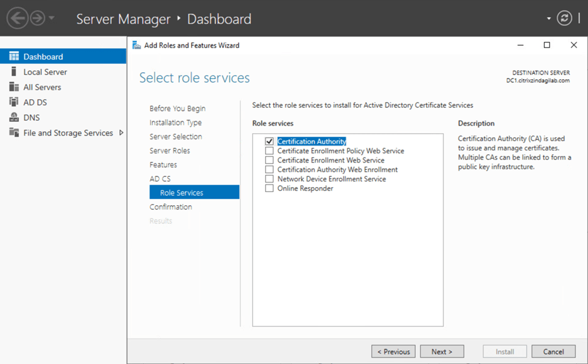Viewport: 588px width, 364px height.
Task: Refresh the Server Manager dashboard
Action: 564,18
